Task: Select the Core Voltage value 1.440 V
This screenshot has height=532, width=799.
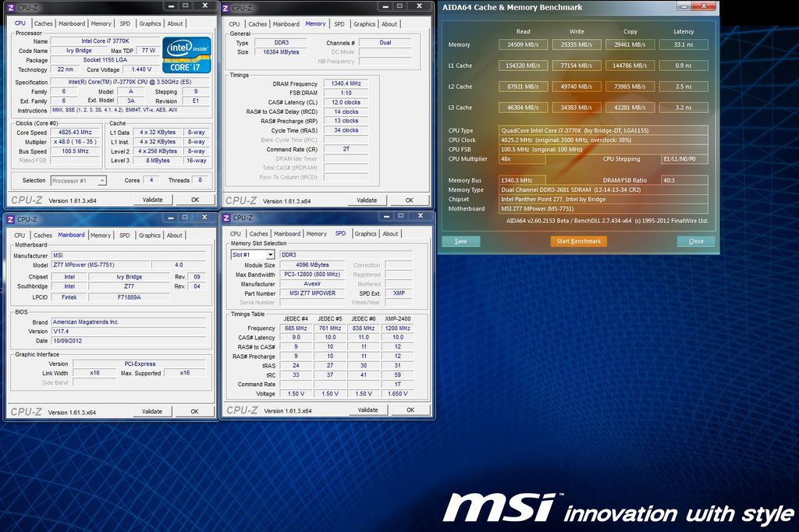Action: (x=141, y=69)
